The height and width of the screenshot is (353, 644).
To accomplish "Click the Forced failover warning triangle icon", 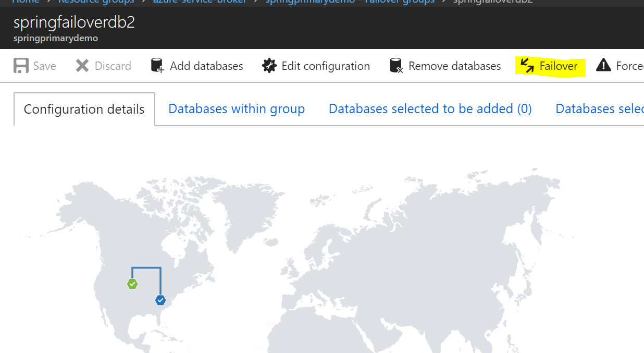I will [x=603, y=66].
